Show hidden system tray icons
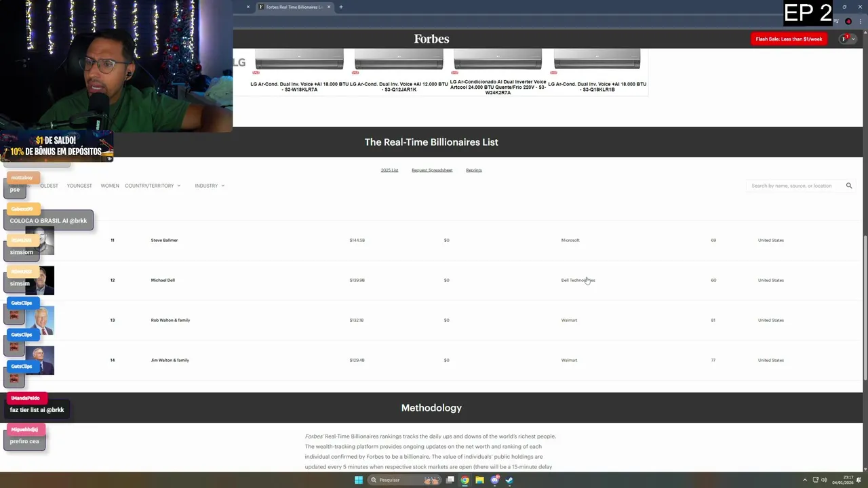The image size is (868, 488). 805,480
